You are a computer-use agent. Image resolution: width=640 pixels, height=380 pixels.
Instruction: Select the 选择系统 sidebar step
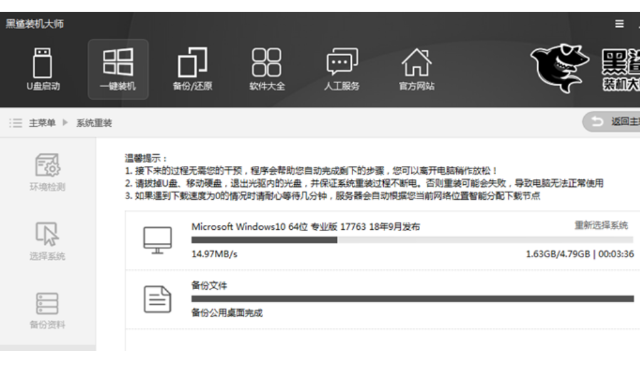(x=47, y=241)
